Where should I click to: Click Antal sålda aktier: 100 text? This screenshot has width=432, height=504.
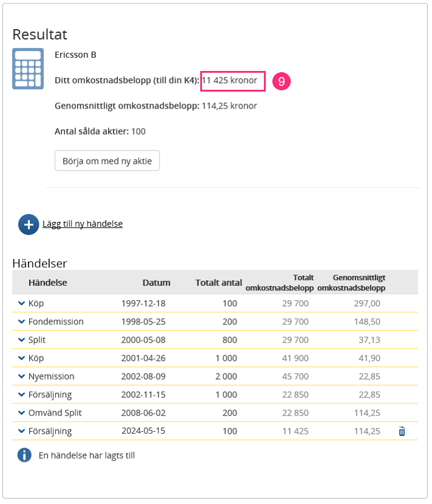tap(100, 132)
